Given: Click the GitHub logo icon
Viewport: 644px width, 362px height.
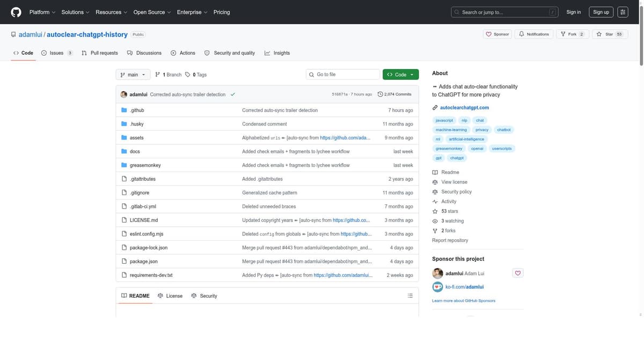Looking at the screenshot, I should point(16,12).
